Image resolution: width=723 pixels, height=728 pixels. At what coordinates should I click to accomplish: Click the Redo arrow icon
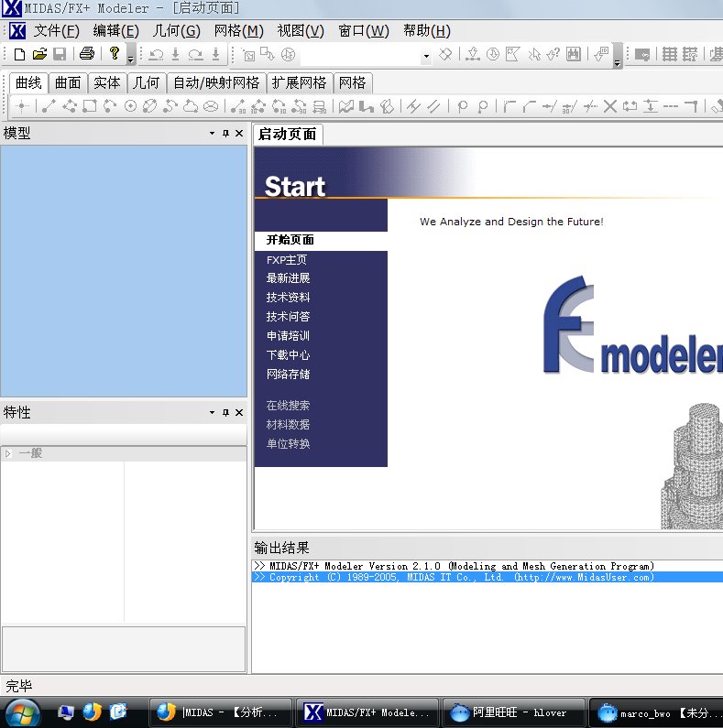[196, 55]
